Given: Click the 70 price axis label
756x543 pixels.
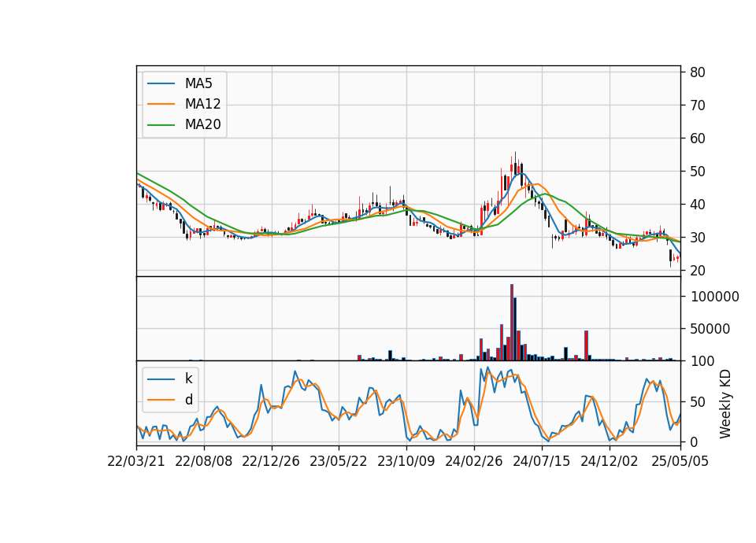Looking at the screenshot, I should click(x=698, y=105).
